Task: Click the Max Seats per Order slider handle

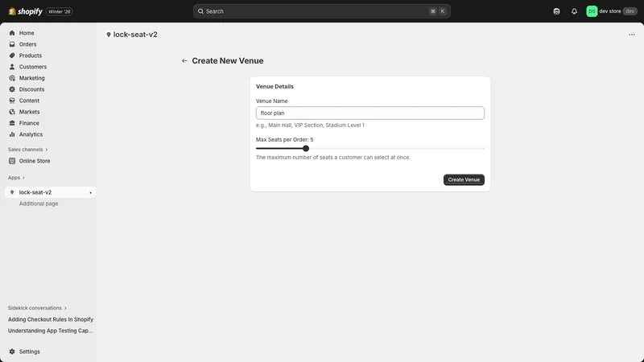Action: pos(306,149)
